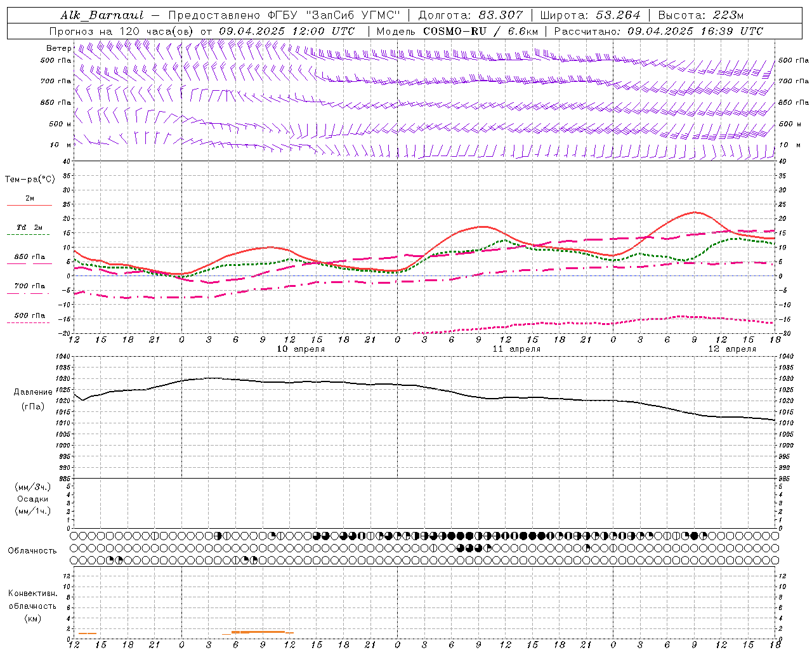
Task: Click the '10 м' label left of wind panel
Action: pyautogui.click(x=61, y=145)
